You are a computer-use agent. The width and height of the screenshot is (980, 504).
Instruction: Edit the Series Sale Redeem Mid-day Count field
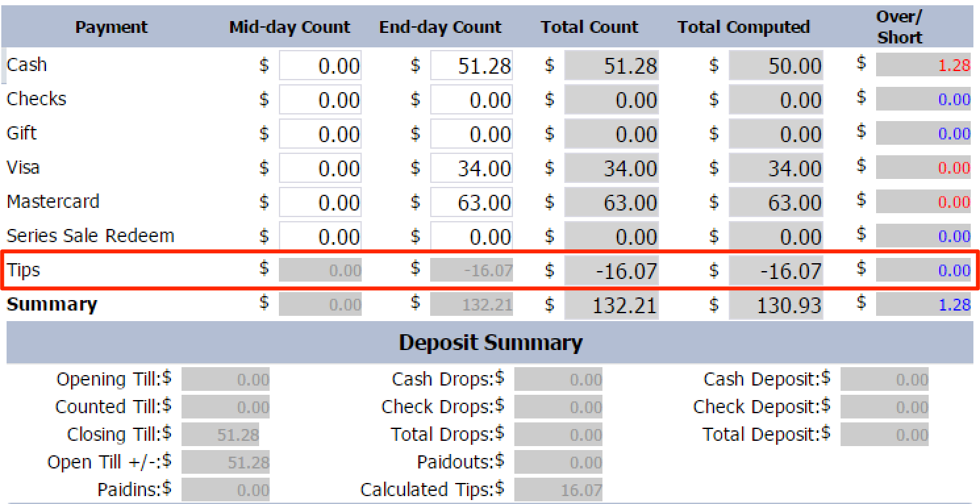[x=320, y=236]
